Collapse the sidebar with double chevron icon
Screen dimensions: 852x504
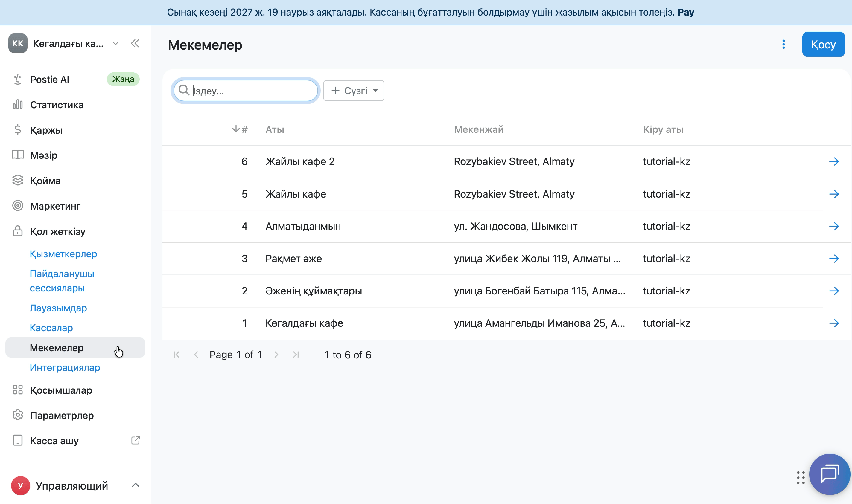(135, 43)
